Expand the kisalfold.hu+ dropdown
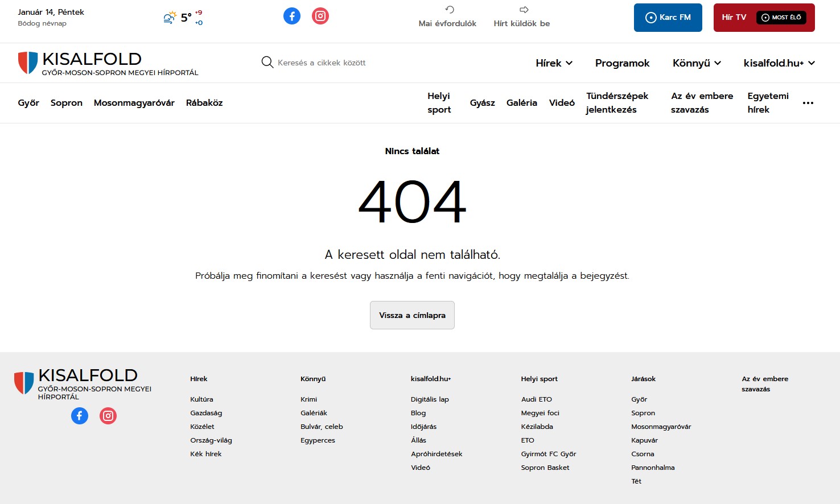This screenshot has height=504, width=840. [779, 63]
